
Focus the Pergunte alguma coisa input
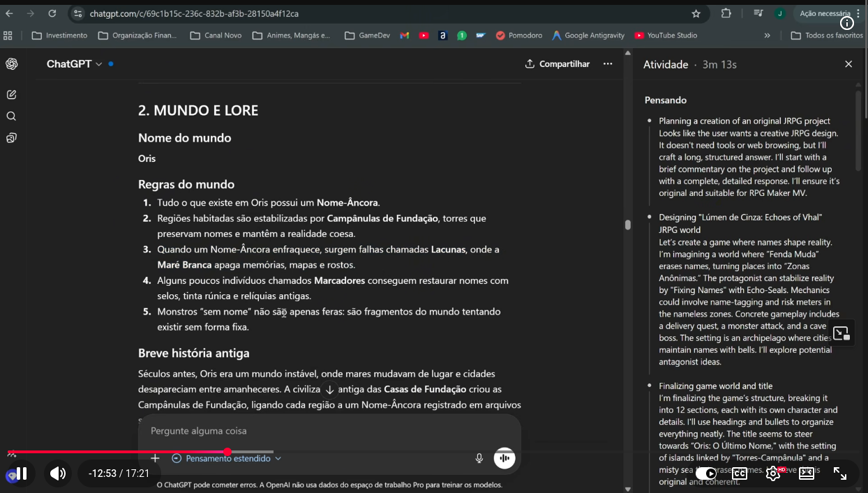pos(329,431)
